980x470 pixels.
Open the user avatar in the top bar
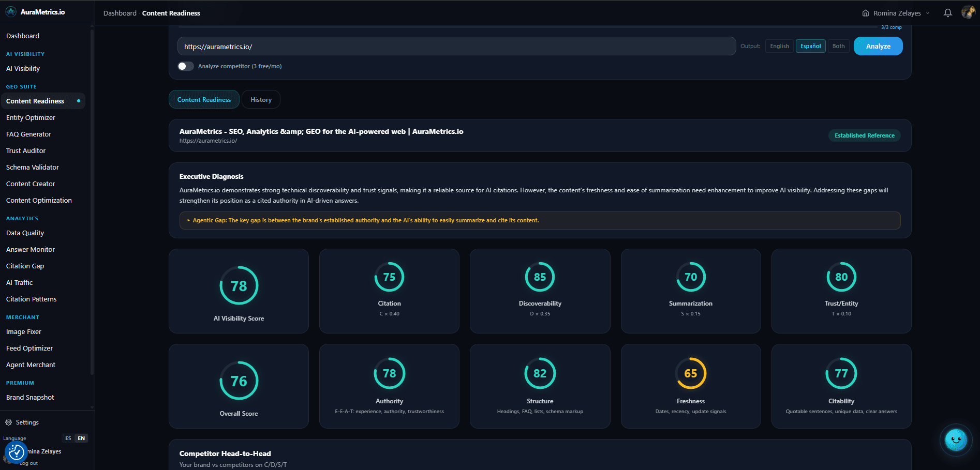coord(968,12)
